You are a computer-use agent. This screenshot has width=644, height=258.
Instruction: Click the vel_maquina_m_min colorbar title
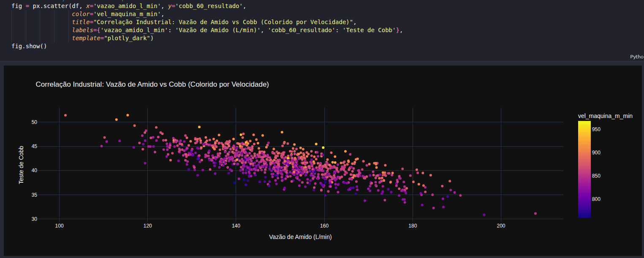pos(605,116)
